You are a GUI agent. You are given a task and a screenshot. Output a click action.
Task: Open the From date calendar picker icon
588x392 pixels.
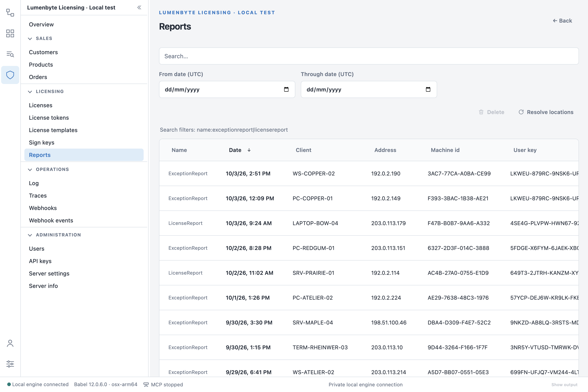[286, 89]
